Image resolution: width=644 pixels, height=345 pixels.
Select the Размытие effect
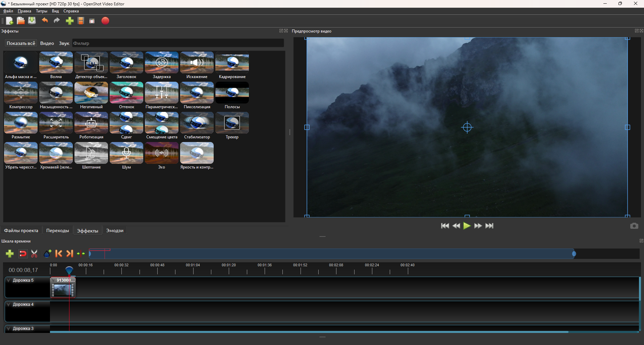coord(21,126)
